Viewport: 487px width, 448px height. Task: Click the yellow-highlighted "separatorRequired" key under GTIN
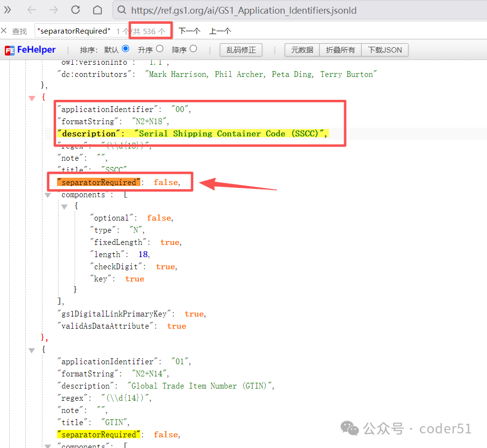(x=99, y=435)
